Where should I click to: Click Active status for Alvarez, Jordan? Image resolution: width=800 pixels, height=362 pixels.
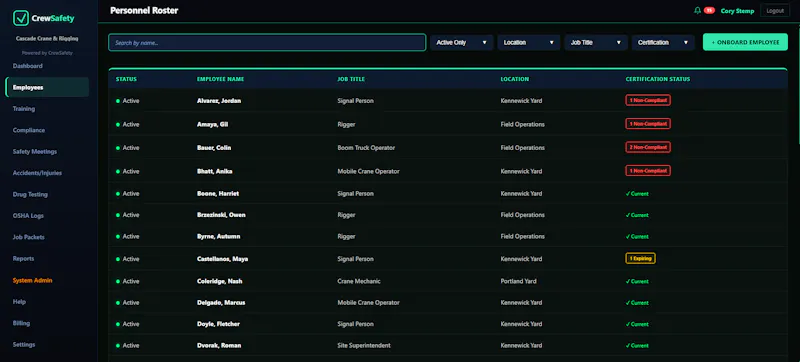(x=128, y=101)
